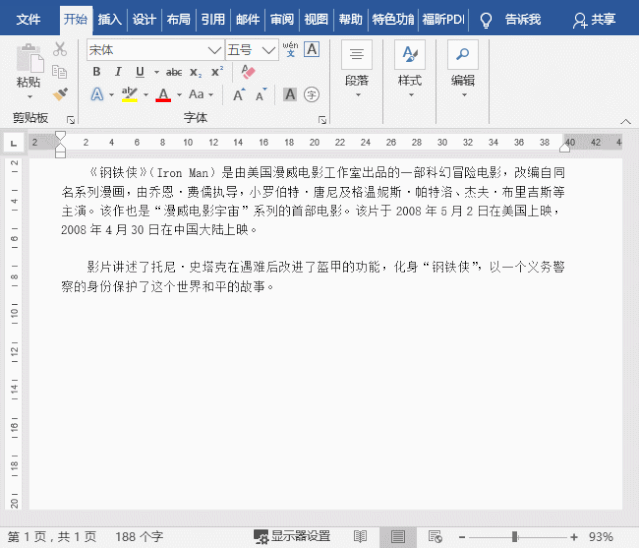Open the 帮助 tab
The image size is (639, 548).
click(350, 19)
